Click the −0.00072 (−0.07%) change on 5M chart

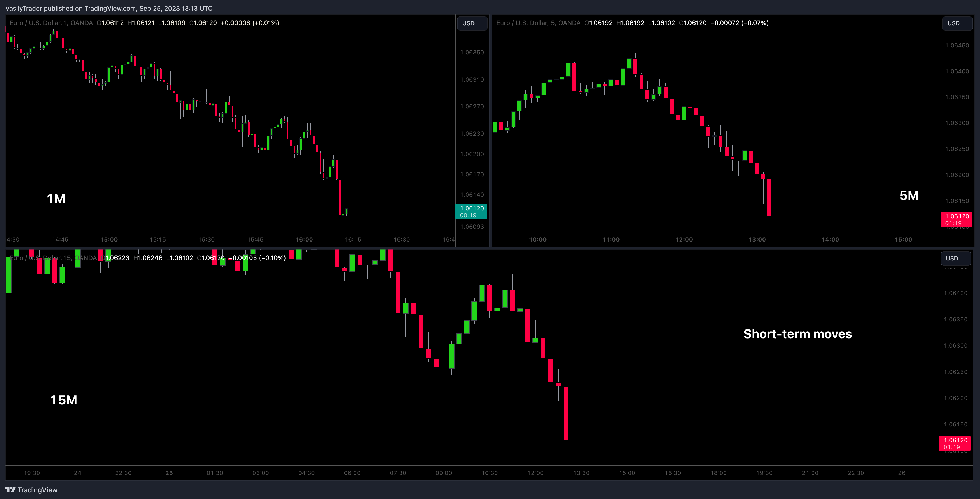tap(739, 23)
